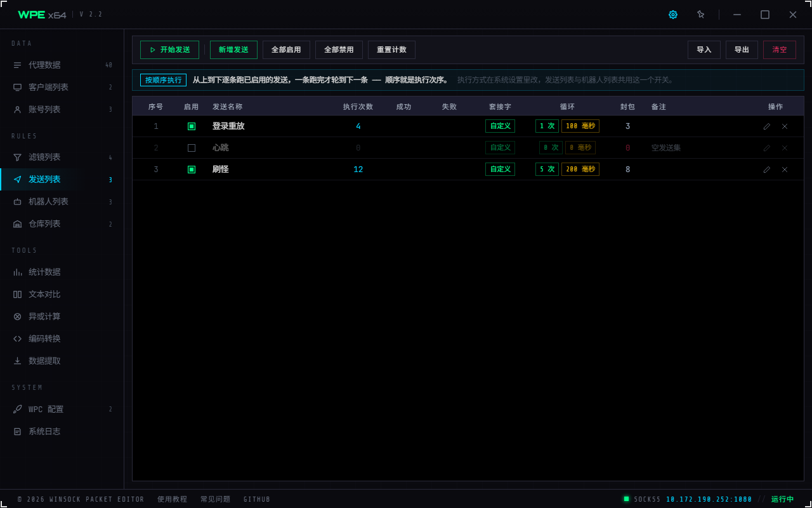This screenshot has width=812, height=508.
Task: Click the 异或计算 circled-x icon
Action: [18, 316]
